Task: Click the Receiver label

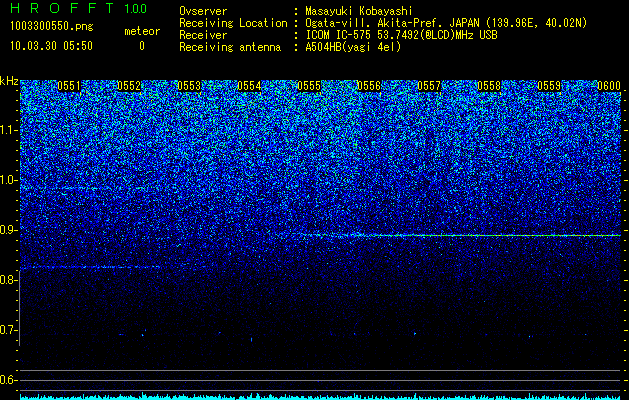Action: pos(203,35)
